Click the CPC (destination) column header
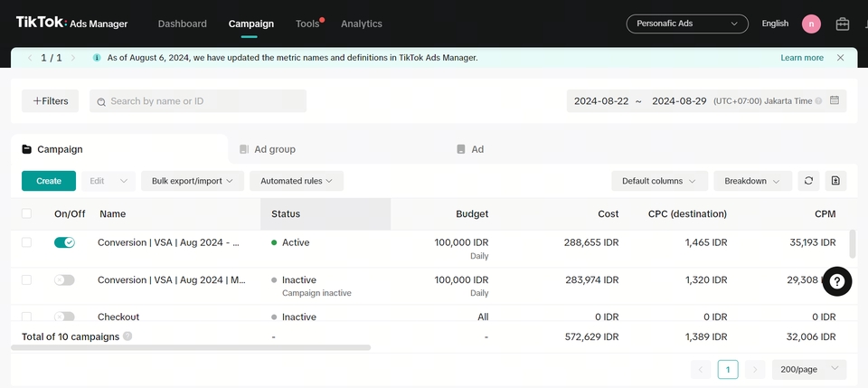Viewport: 868px width, 388px height. (x=687, y=213)
